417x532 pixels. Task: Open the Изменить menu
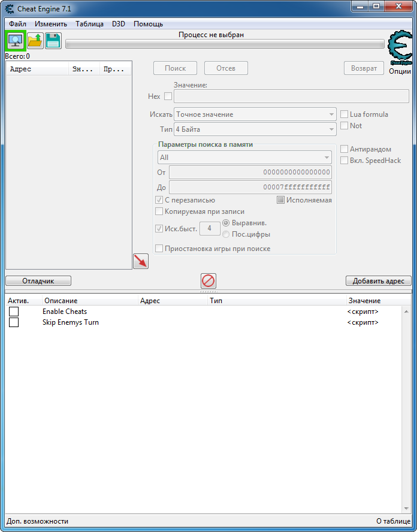[51, 24]
